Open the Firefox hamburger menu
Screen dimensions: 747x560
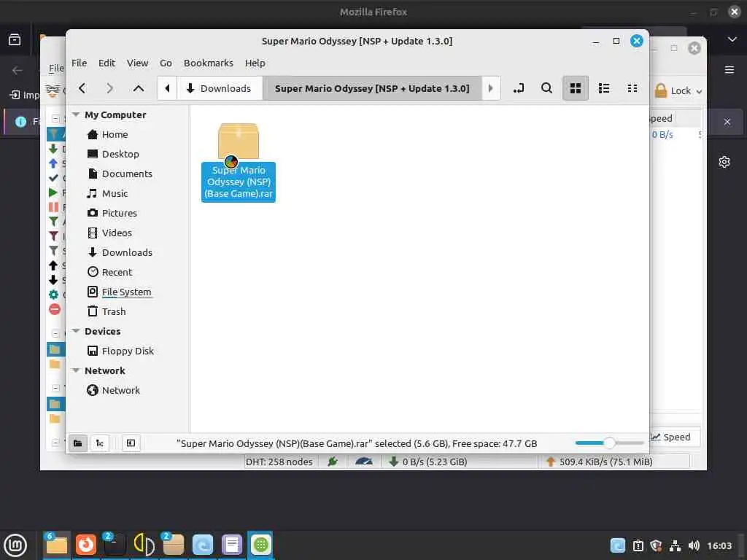click(729, 70)
